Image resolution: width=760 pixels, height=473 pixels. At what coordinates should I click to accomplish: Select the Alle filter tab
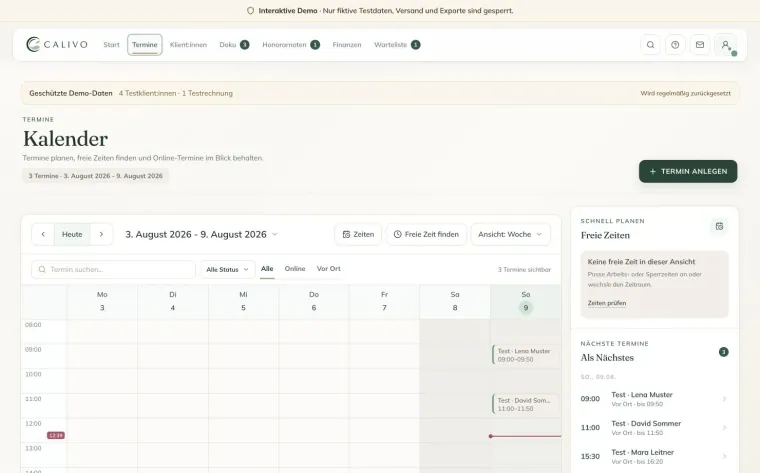click(267, 269)
